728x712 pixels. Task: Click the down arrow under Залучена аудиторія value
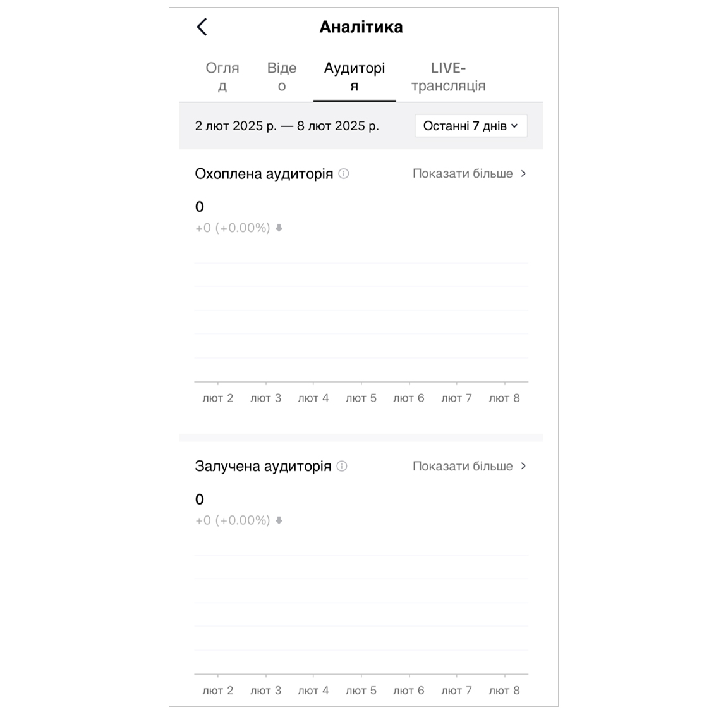279,520
